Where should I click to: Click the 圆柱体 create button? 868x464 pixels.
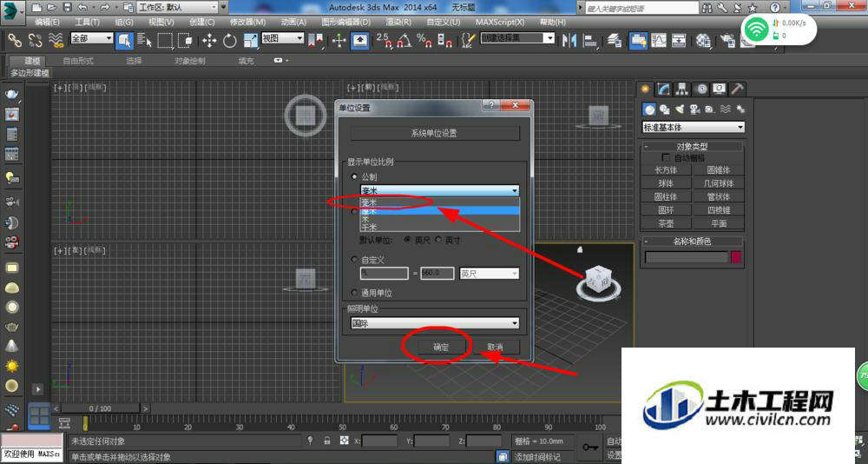pyautogui.click(x=666, y=196)
